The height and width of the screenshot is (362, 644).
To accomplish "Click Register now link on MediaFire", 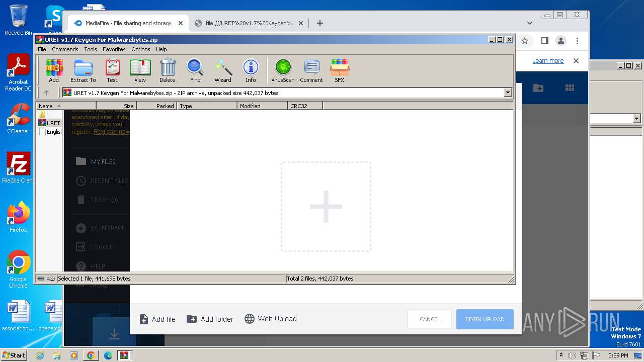I will tap(112, 132).
